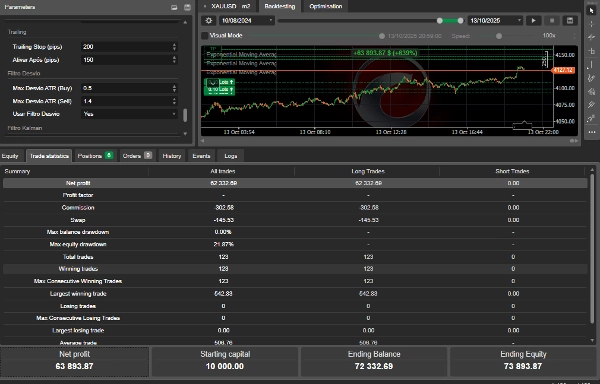Image resolution: width=600 pixels, height=384 pixels.
Task: Select the Max equity drawdown row
Action: pos(295,244)
